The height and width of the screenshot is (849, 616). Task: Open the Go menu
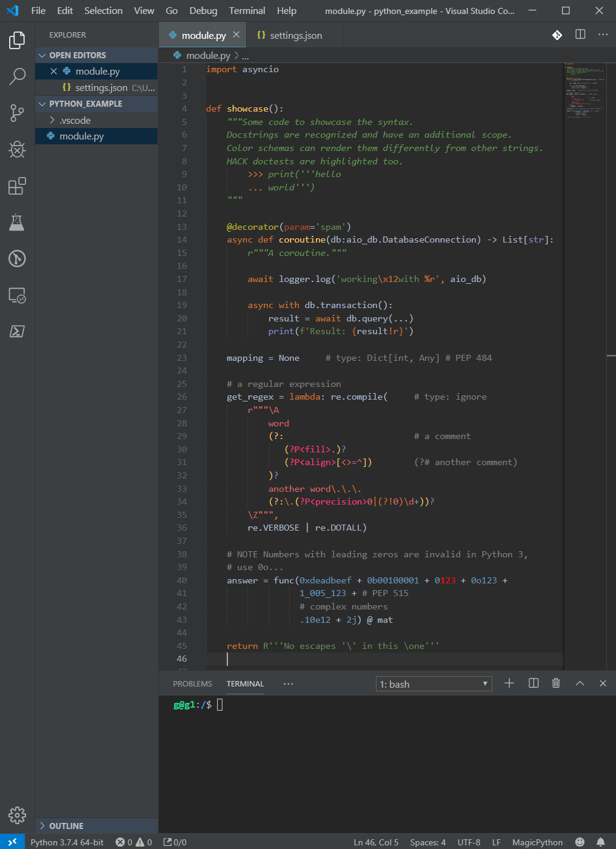click(x=172, y=11)
